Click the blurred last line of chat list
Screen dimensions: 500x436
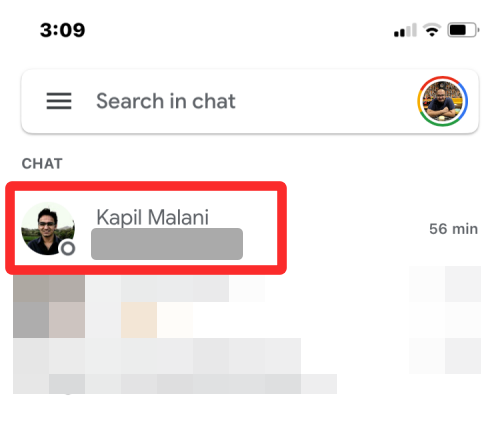[175, 384]
